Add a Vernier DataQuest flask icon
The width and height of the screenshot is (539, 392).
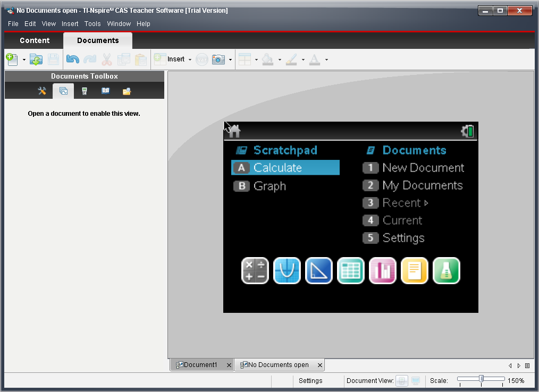point(446,271)
